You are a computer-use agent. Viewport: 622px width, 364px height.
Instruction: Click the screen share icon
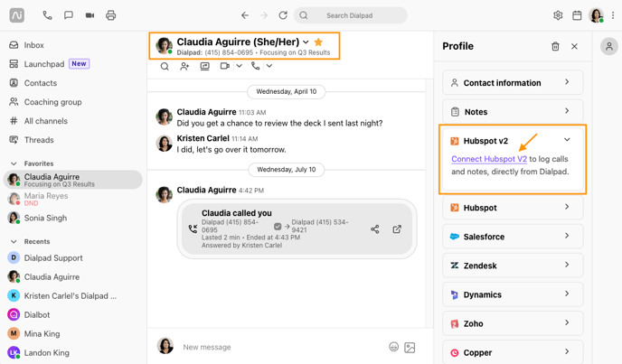204,66
